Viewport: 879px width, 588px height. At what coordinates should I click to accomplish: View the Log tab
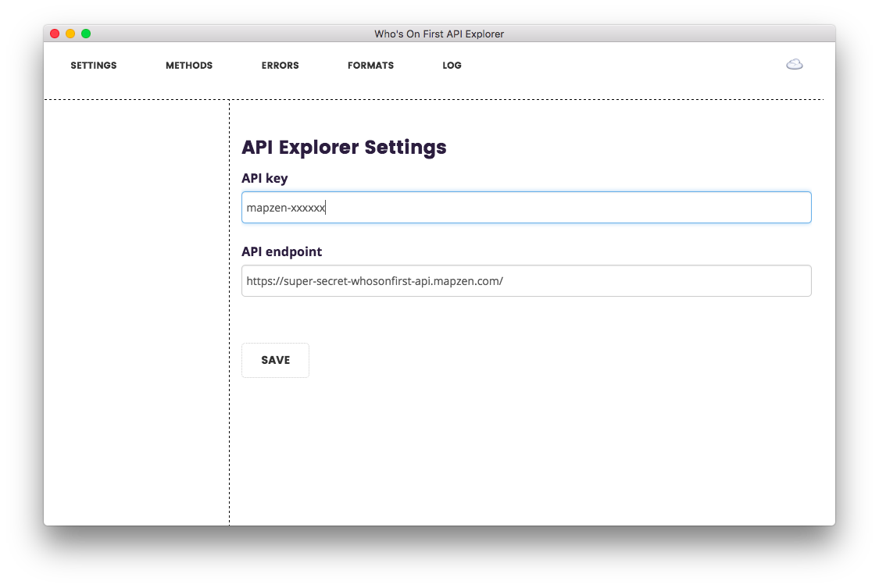pyautogui.click(x=452, y=66)
